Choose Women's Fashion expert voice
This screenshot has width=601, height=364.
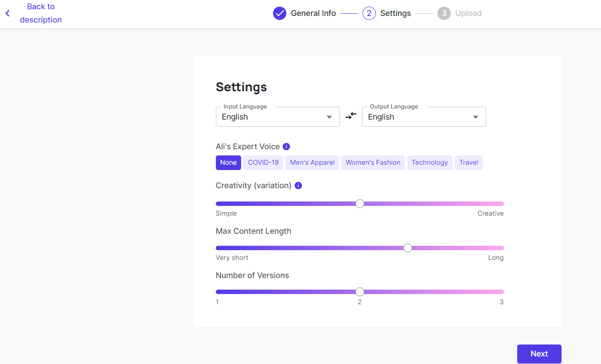[x=373, y=163]
